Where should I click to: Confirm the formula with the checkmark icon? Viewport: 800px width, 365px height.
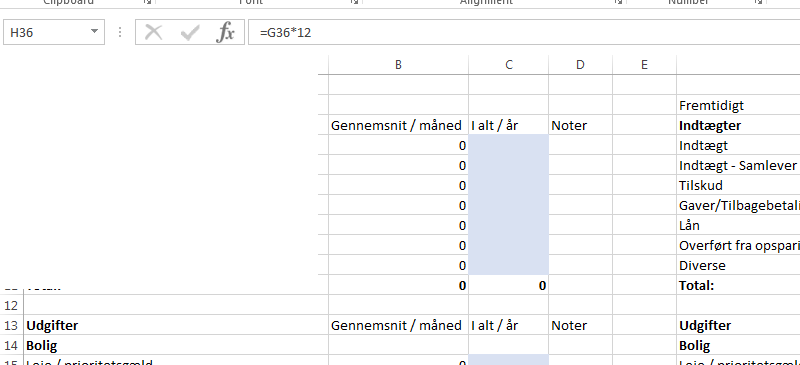pyautogui.click(x=190, y=33)
